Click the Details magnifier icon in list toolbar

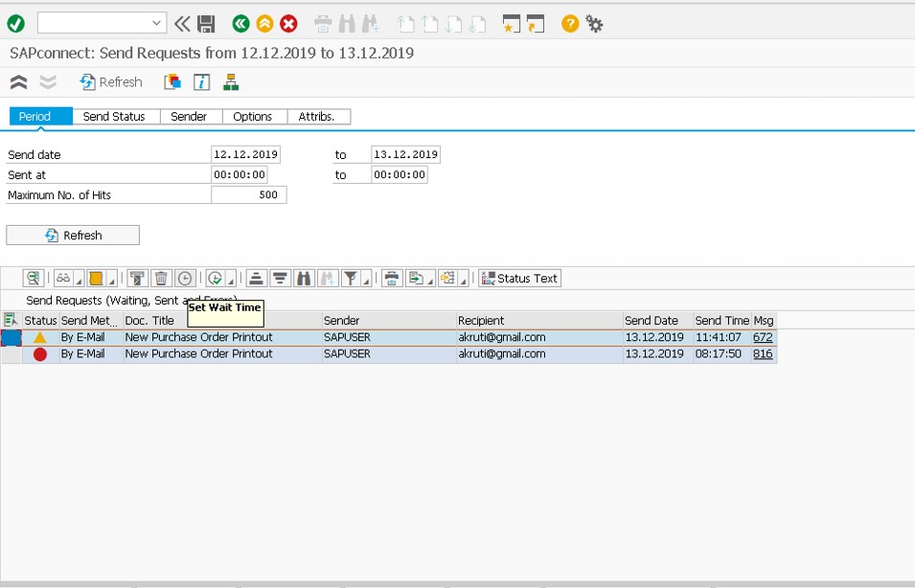pyautogui.click(x=34, y=279)
